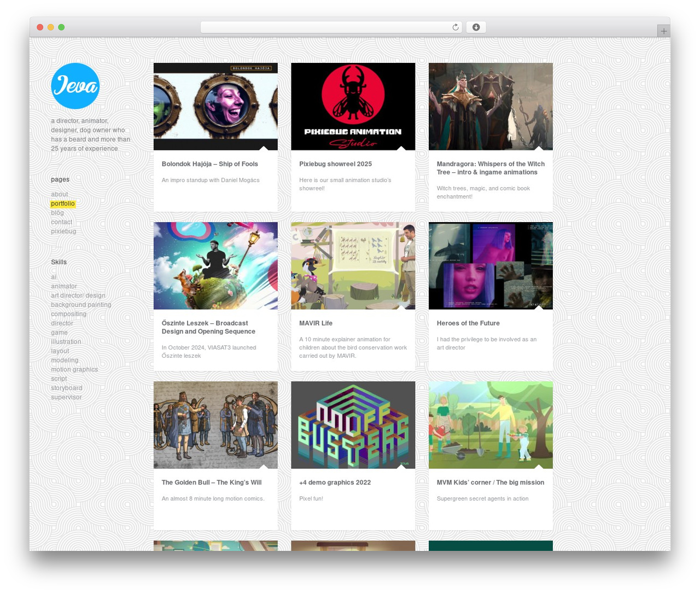
Task: Open Bolondok Hajója Ship of Fools thumbnail
Action: [215, 106]
